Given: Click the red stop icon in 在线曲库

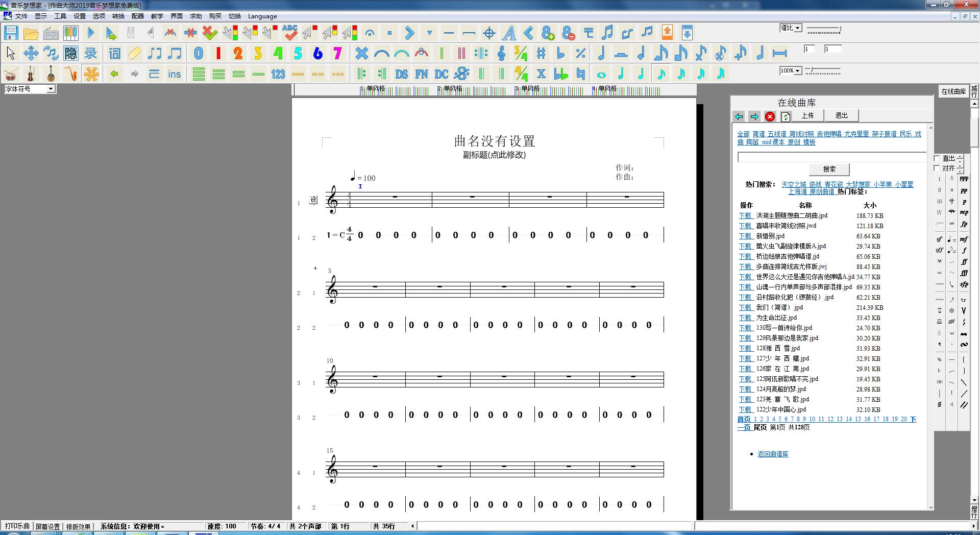Looking at the screenshot, I should click(770, 116).
